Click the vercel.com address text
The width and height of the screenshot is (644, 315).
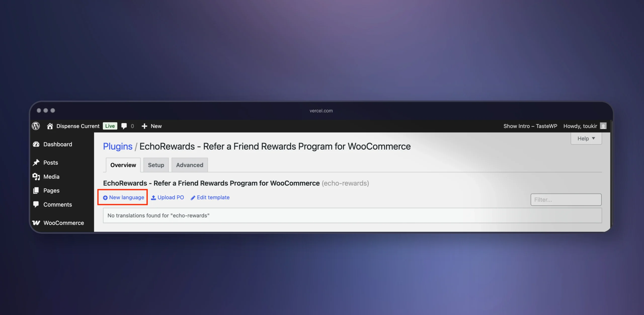pos(321,111)
